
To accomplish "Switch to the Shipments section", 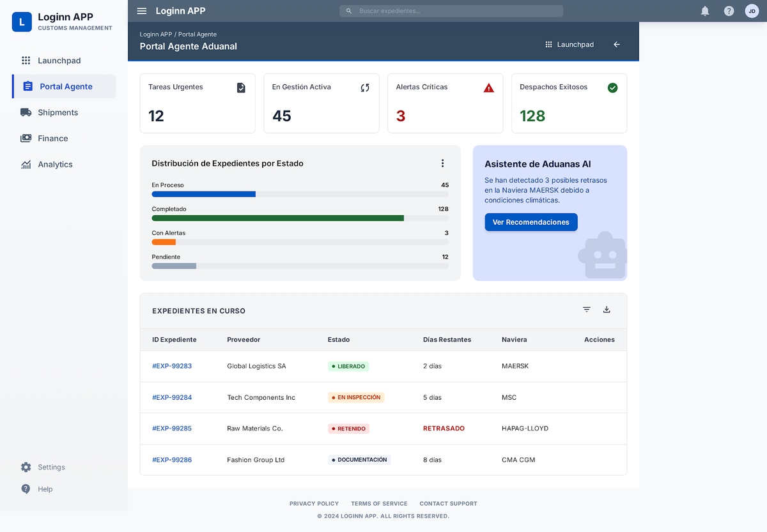I will pyautogui.click(x=58, y=112).
